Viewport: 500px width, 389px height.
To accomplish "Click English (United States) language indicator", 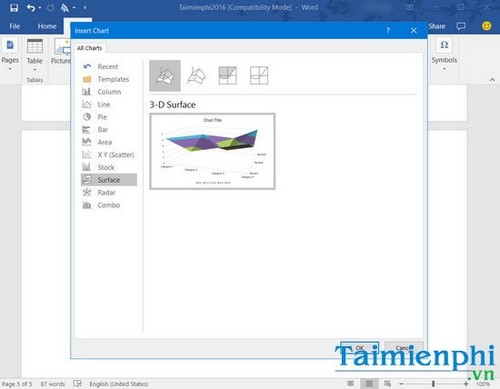I will [x=119, y=384].
